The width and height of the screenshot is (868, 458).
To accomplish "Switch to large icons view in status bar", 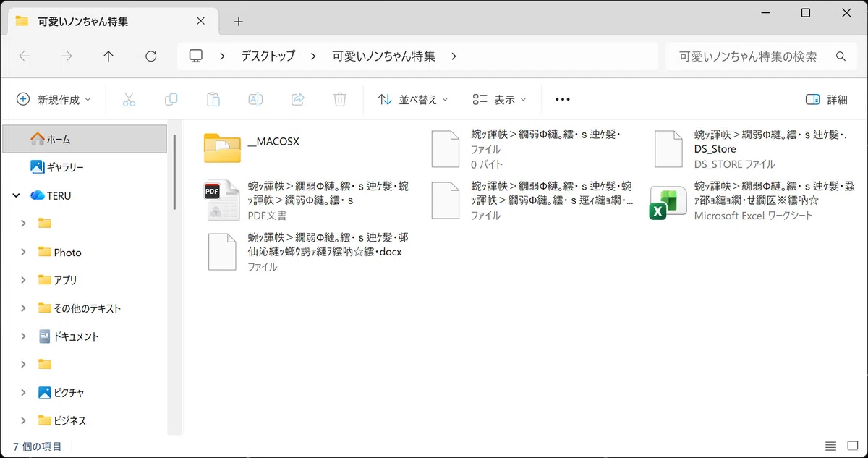I will point(854,446).
